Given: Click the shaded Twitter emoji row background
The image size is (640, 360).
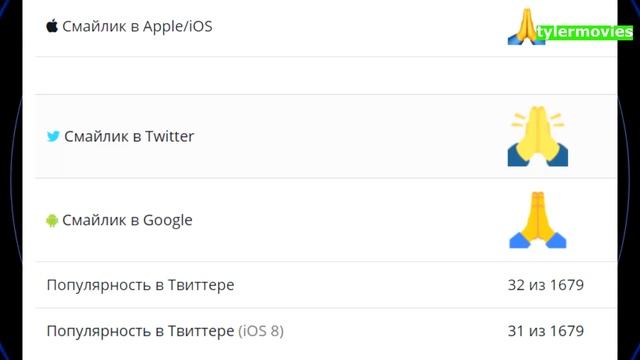Looking at the screenshot, I should tap(326, 136).
